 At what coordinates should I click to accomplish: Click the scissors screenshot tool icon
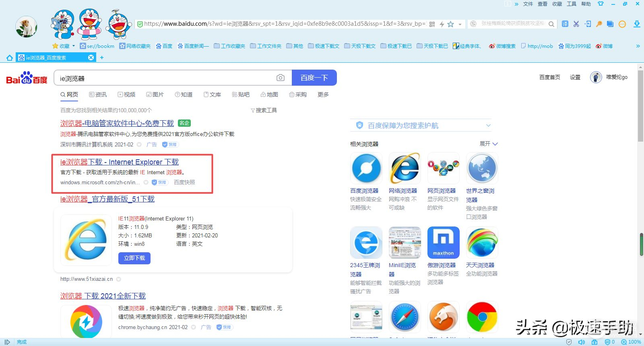point(576,24)
